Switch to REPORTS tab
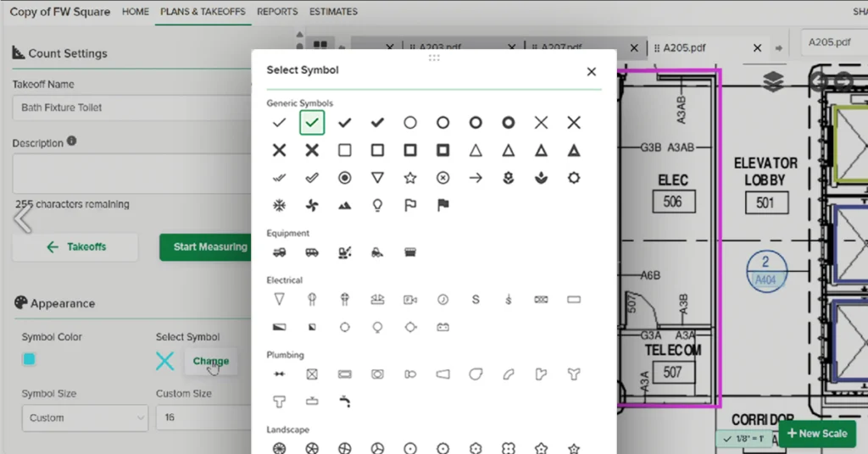Image resolution: width=868 pixels, height=454 pixels. 277,12
